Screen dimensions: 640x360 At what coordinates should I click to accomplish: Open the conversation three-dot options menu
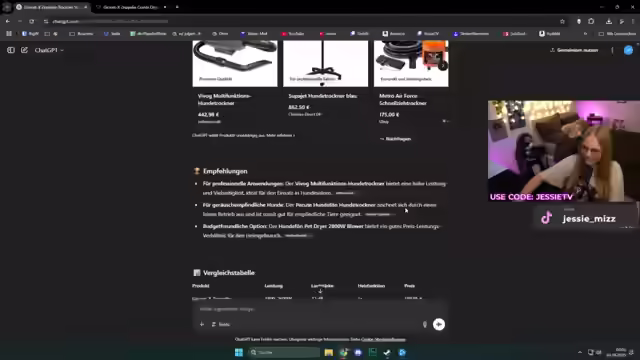612,50
